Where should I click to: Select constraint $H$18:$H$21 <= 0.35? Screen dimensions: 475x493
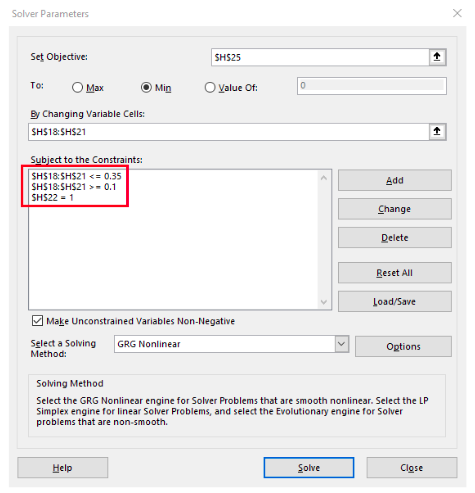[76, 176]
